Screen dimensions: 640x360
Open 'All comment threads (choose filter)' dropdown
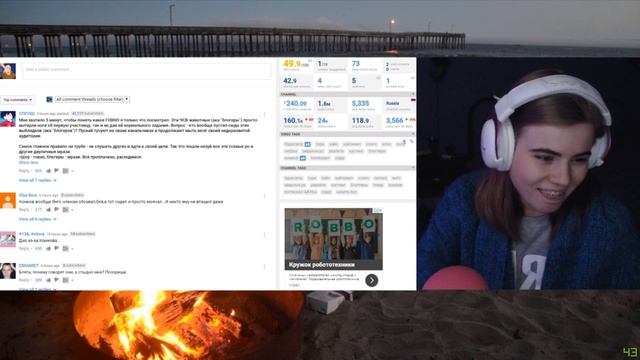(92, 99)
